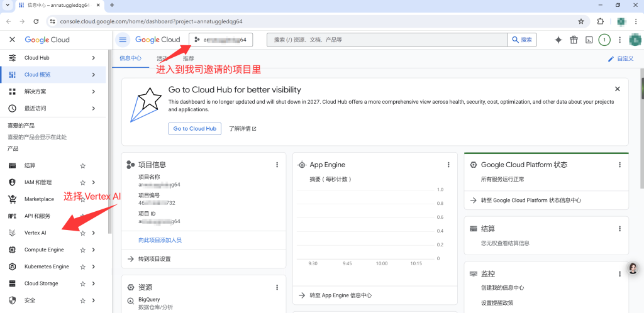The image size is (644, 313).
Task: Click the Cloud Storage icon
Action: click(x=13, y=283)
